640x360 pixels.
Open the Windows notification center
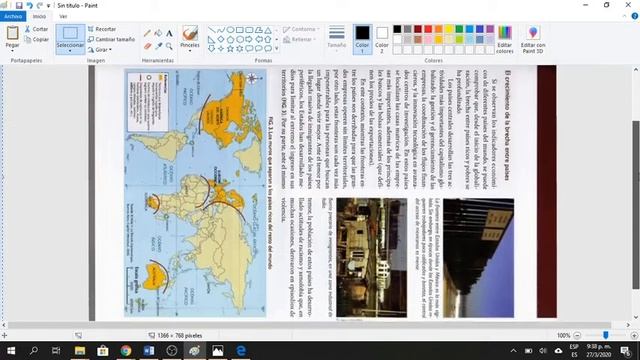pyautogui.click(x=626, y=351)
